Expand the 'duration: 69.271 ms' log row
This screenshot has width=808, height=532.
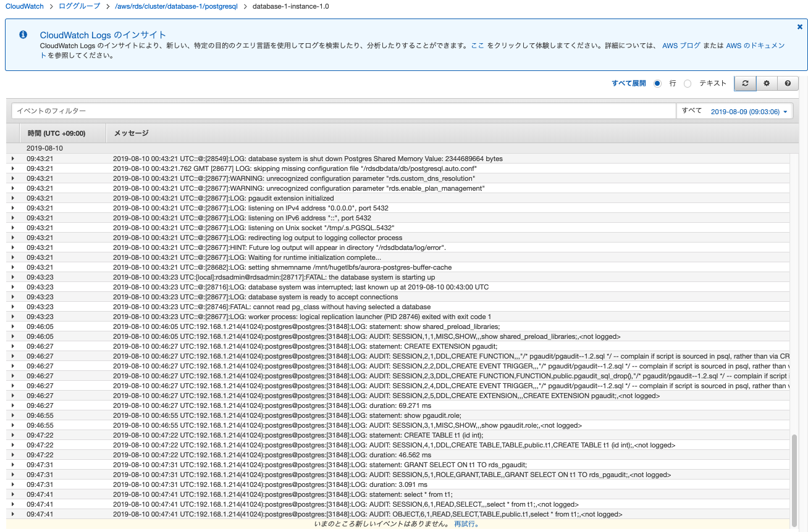(13, 405)
